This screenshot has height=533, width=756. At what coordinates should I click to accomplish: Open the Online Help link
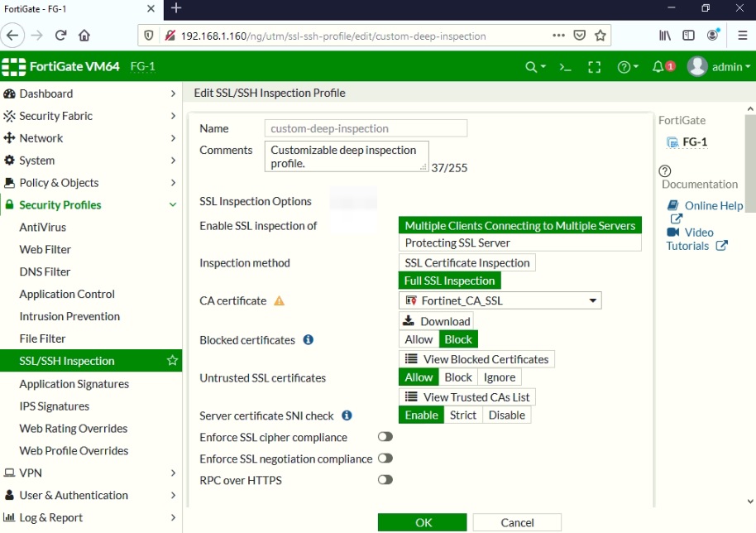pyautogui.click(x=711, y=205)
